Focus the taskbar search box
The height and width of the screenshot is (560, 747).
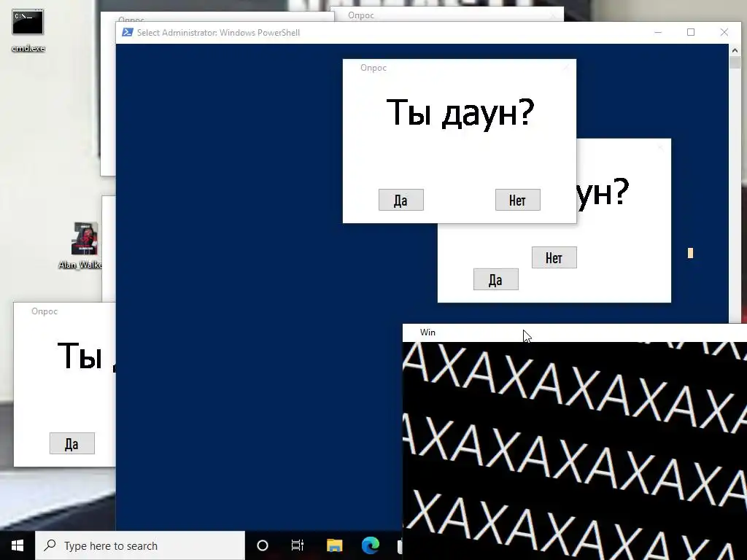point(140,545)
